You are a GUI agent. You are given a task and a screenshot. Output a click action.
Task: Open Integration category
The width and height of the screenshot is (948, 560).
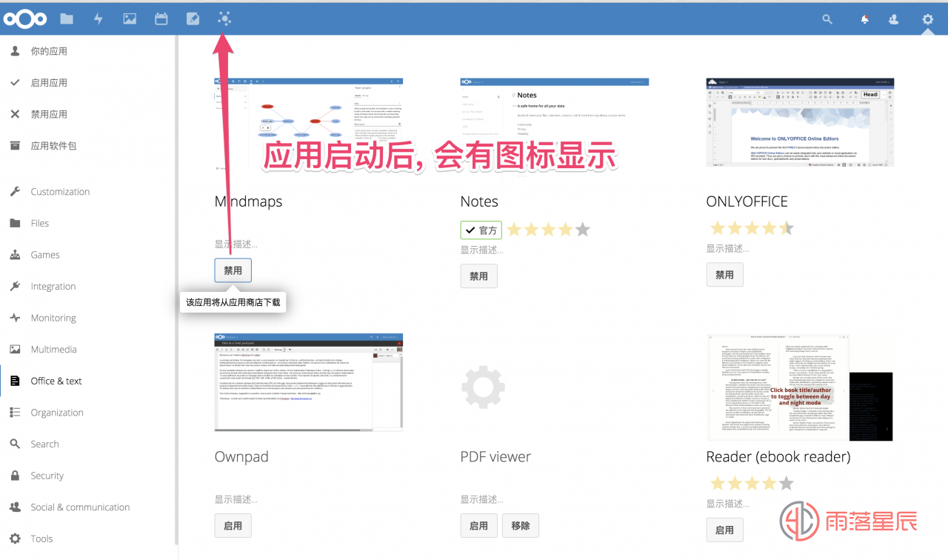[53, 287]
